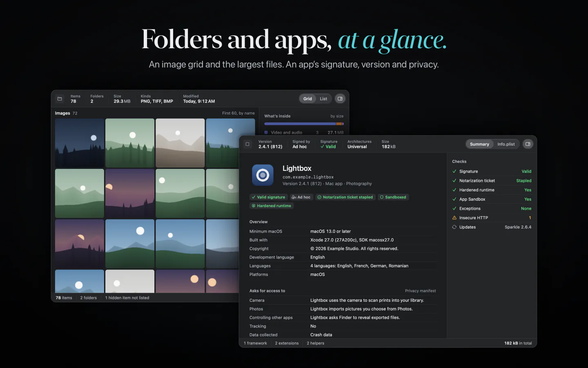Viewport: 588px width, 368px height.
Task: Click the Camera access row label
Action: (257, 300)
